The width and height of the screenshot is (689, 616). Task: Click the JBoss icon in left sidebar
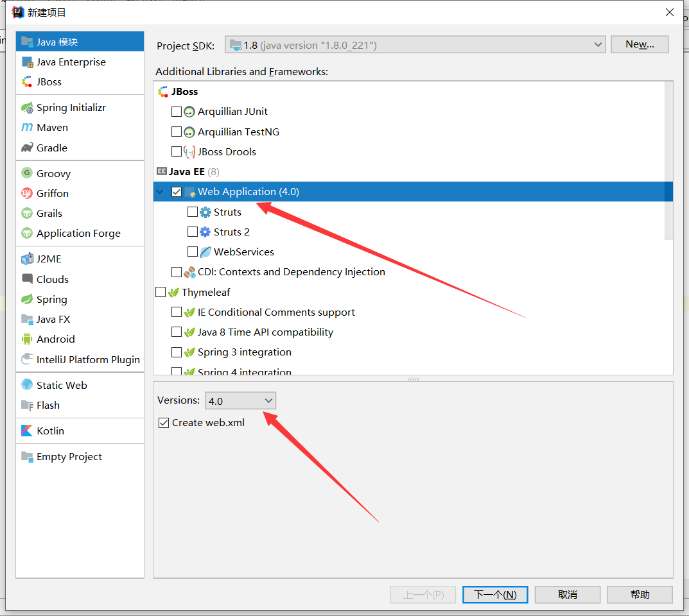27,81
